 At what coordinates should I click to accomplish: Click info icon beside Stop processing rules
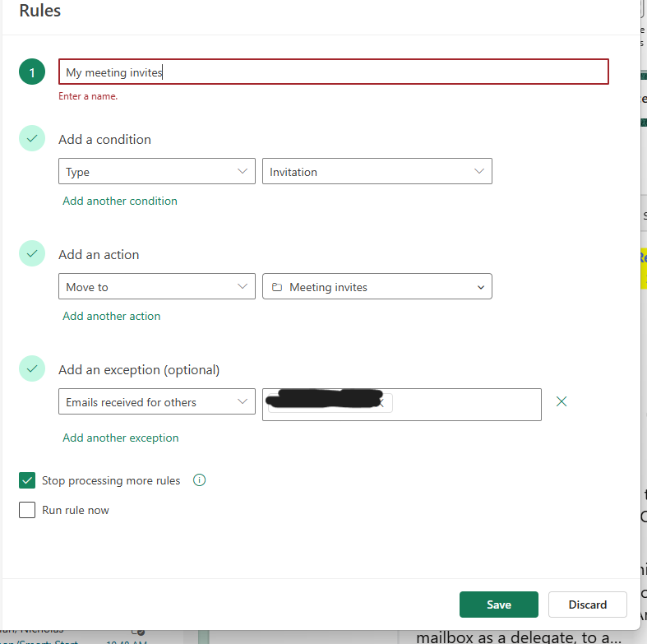coord(199,480)
